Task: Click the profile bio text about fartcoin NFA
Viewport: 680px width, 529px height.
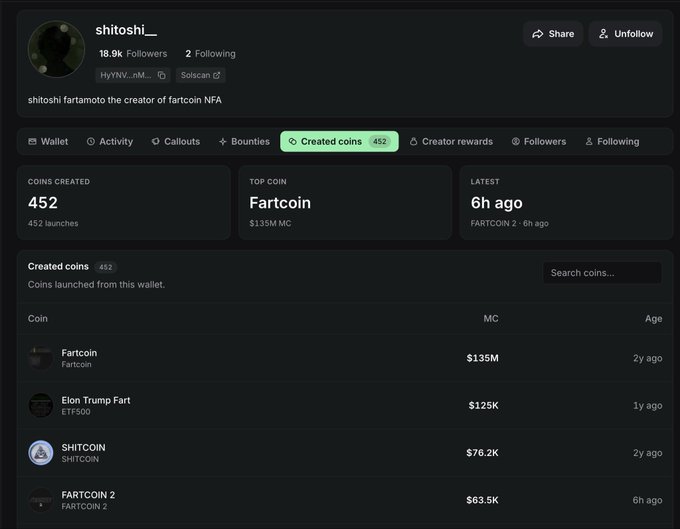Action: pos(125,100)
